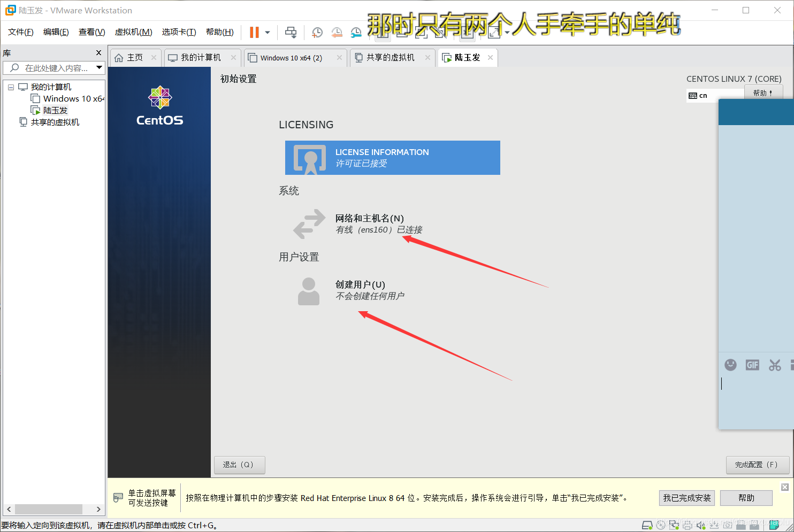Open the snapshot manager (wrench clock icon)
The height and width of the screenshot is (532, 794).
click(x=356, y=33)
